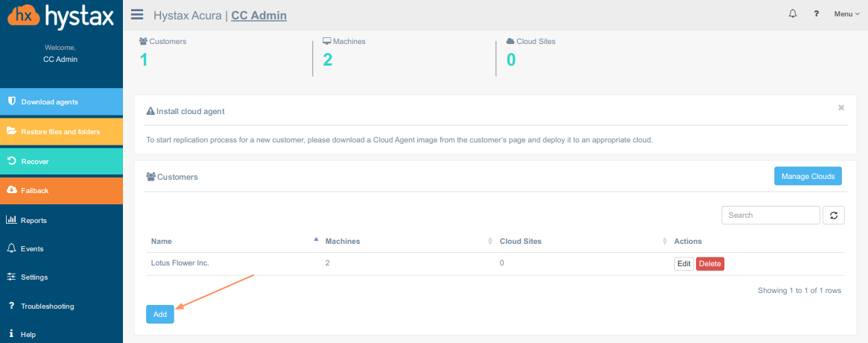Click the CC Admin header link
This screenshot has width=868, height=343.
point(259,16)
